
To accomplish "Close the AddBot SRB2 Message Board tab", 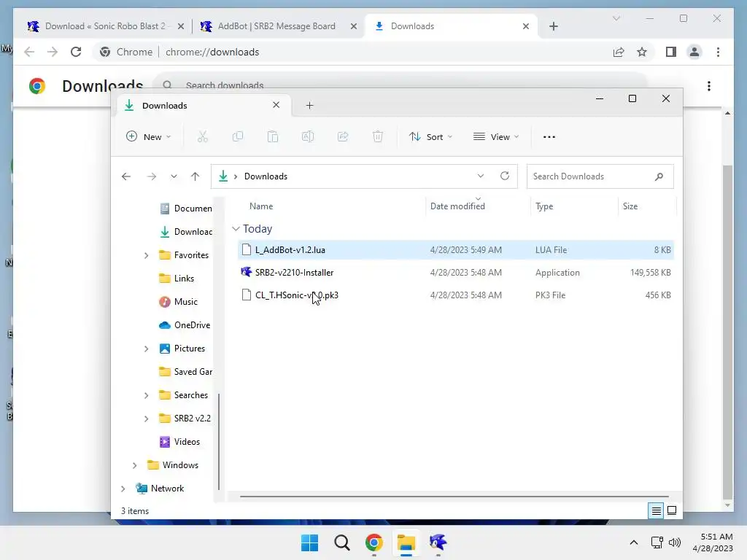I will [354, 26].
